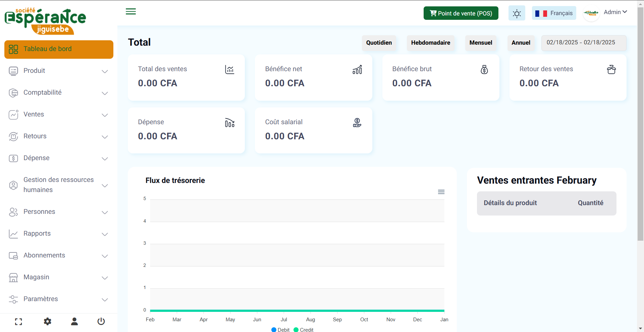This screenshot has width=644, height=332.
Task: Switch to the Hebdomadaire period filter
Action: tap(430, 43)
